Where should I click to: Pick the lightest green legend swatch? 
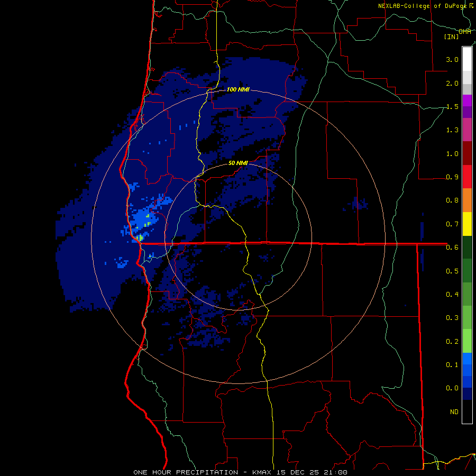[x=467, y=341]
